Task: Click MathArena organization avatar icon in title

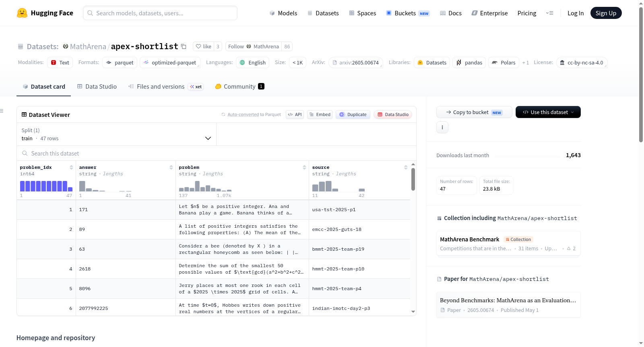Action: [x=65, y=46]
